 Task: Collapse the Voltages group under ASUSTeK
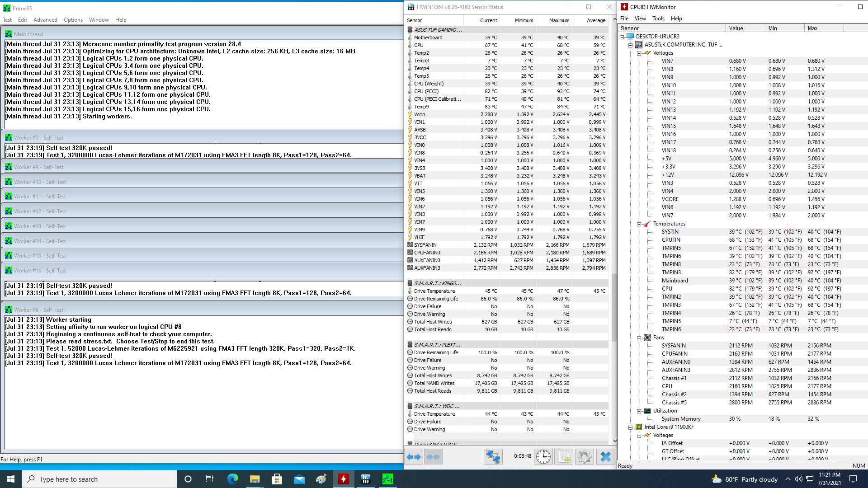[x=639, y=53]
